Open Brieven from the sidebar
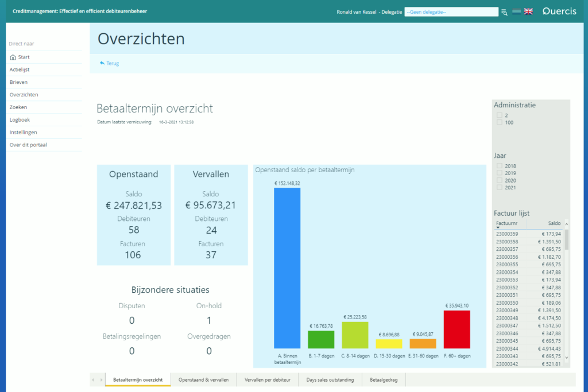This screenshot has height=392, width=588. tap(18, 82)
